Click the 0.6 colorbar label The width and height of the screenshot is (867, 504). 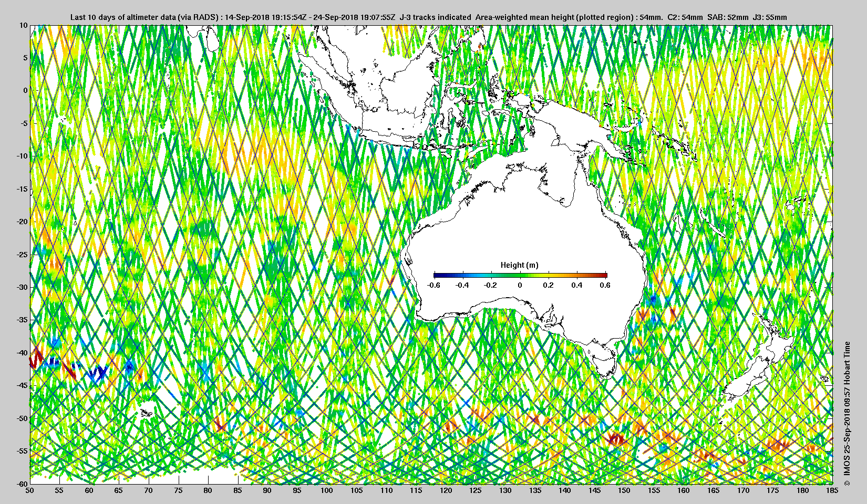(605, 285)
